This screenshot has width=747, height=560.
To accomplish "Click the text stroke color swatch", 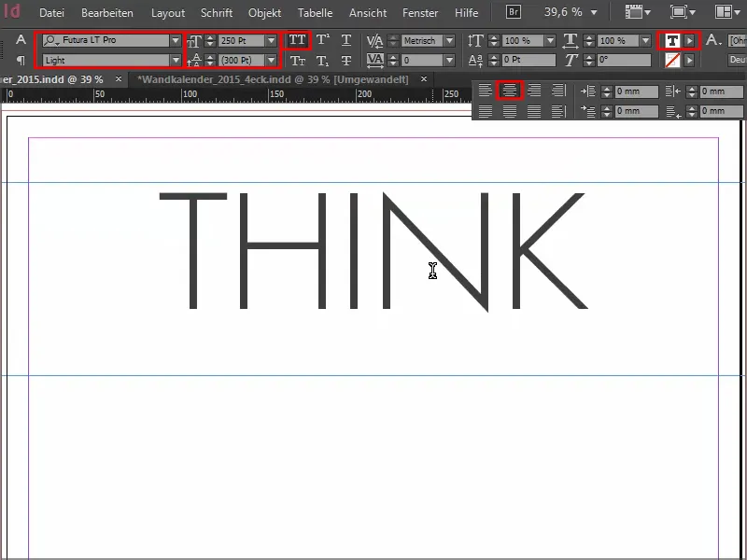I will 672,61.
